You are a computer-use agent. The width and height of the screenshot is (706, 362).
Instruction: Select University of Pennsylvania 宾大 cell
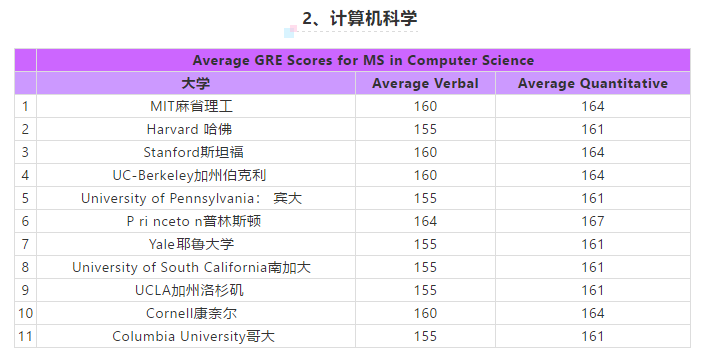click(196, 198)
